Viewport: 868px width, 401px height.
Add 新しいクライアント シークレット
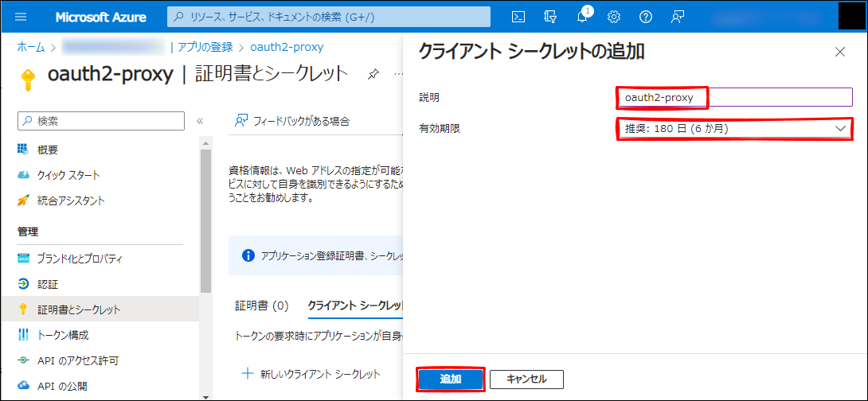(311, 373)
